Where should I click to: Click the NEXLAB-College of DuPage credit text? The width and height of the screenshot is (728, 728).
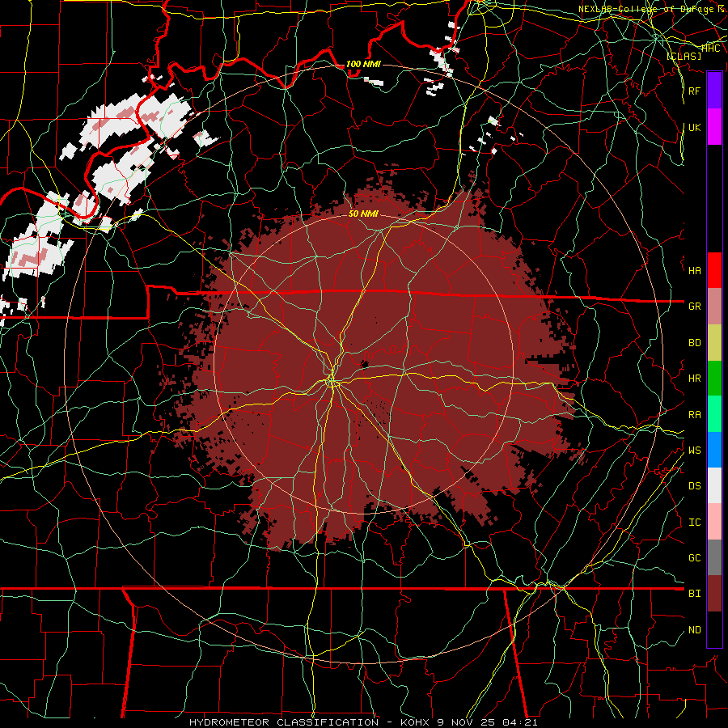tap(651, 9)
